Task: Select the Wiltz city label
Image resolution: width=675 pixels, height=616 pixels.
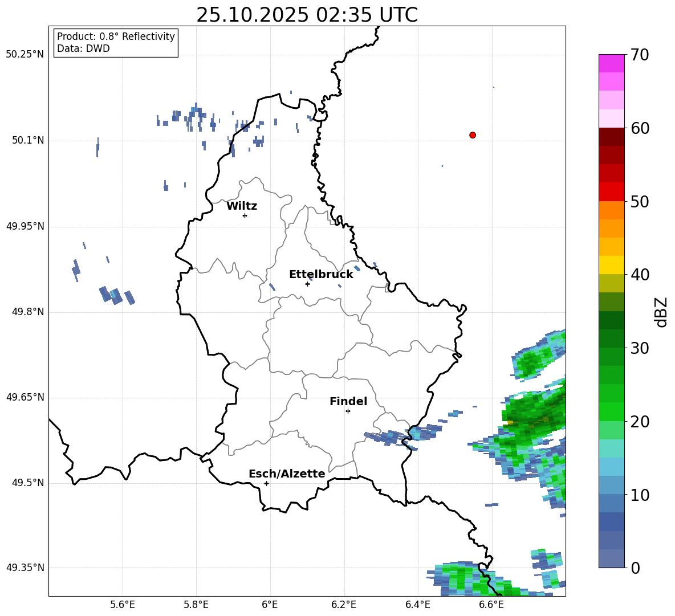Action: 242,206
